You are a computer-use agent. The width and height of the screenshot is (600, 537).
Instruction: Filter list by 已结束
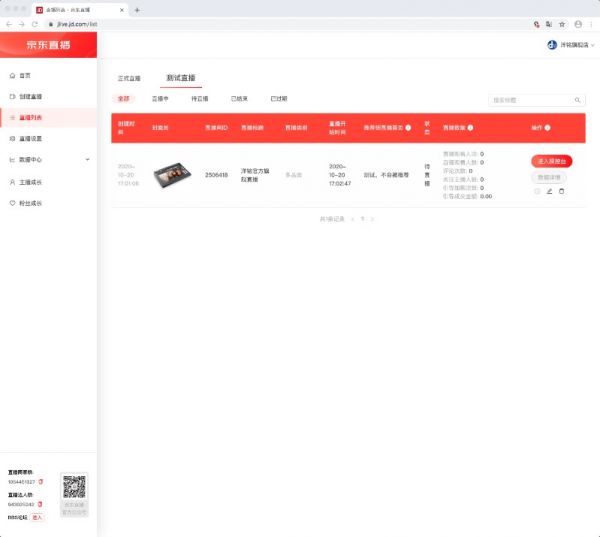point(239,99)
